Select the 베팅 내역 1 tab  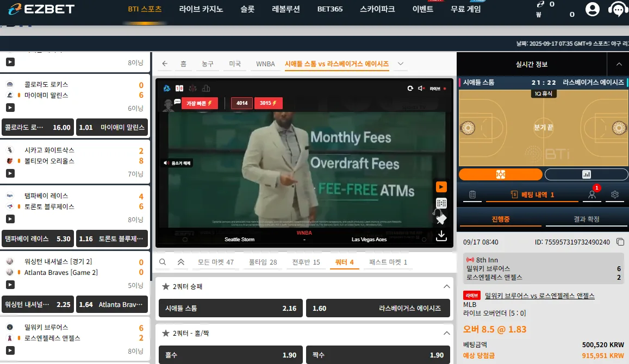pyautogui.click(x=532, y=194)
